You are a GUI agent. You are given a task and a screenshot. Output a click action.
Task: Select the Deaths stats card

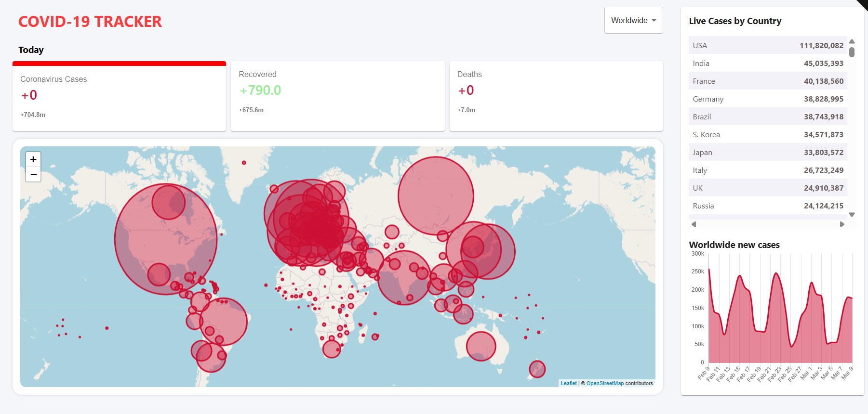[556, 96]
